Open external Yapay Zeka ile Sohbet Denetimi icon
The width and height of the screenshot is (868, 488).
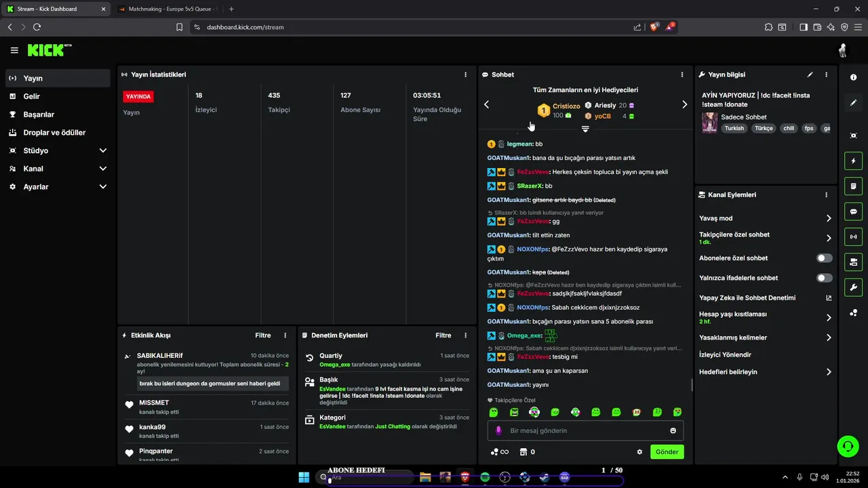(x=829, y=298)
